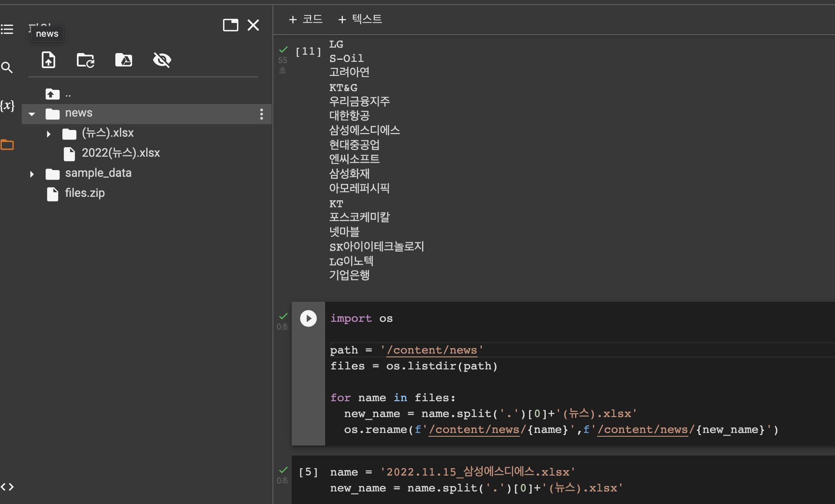
Task: Expand the (뉴스).xlsx folder arrow
Action: [48, 134]
